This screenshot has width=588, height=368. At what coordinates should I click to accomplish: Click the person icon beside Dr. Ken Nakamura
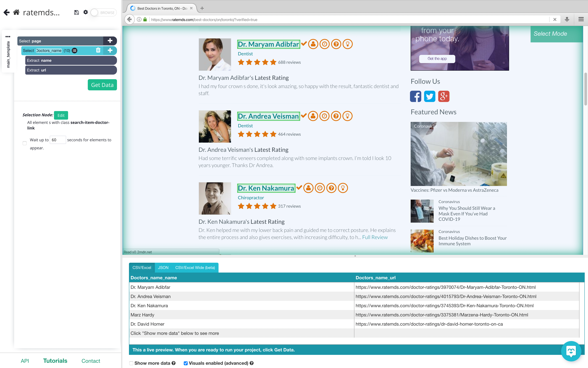(x=308, y=188)
